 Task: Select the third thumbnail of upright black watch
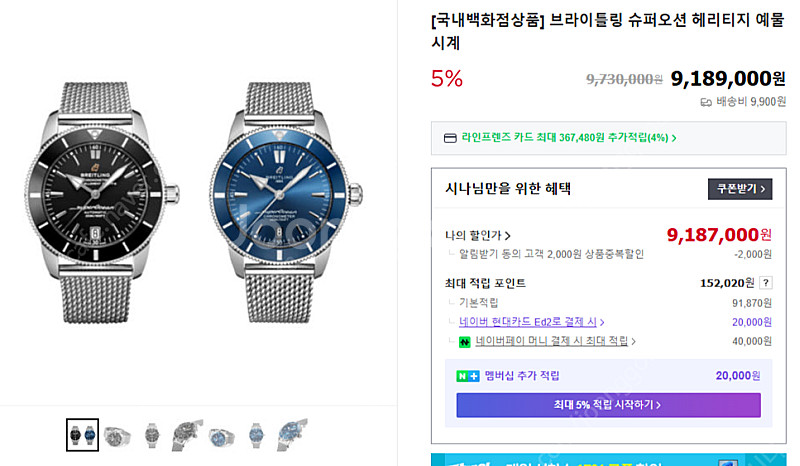coord(151,435)
